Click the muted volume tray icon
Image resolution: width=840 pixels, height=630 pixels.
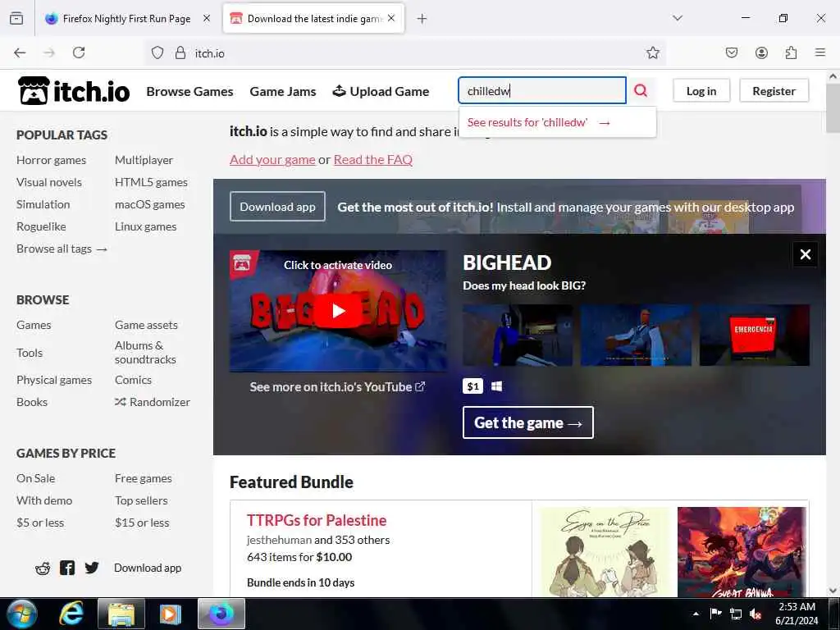(x=756, y=614)
